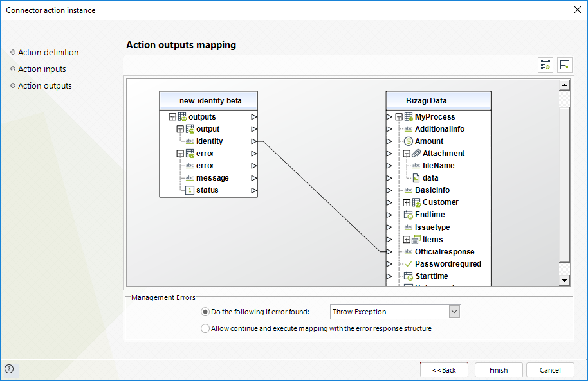Select 'Allow continue and execute mapping' radio
Image resolution: width=588 pixels, height=381 pixels.
click(205, 328)
